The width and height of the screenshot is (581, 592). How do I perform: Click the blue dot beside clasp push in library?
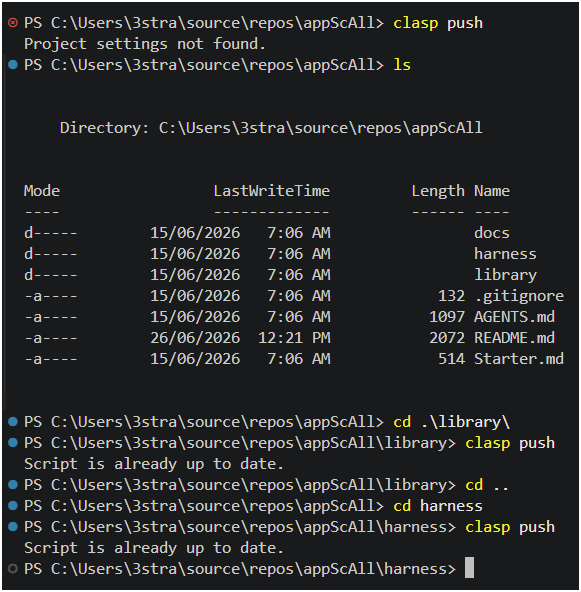[x=13, y=442]
